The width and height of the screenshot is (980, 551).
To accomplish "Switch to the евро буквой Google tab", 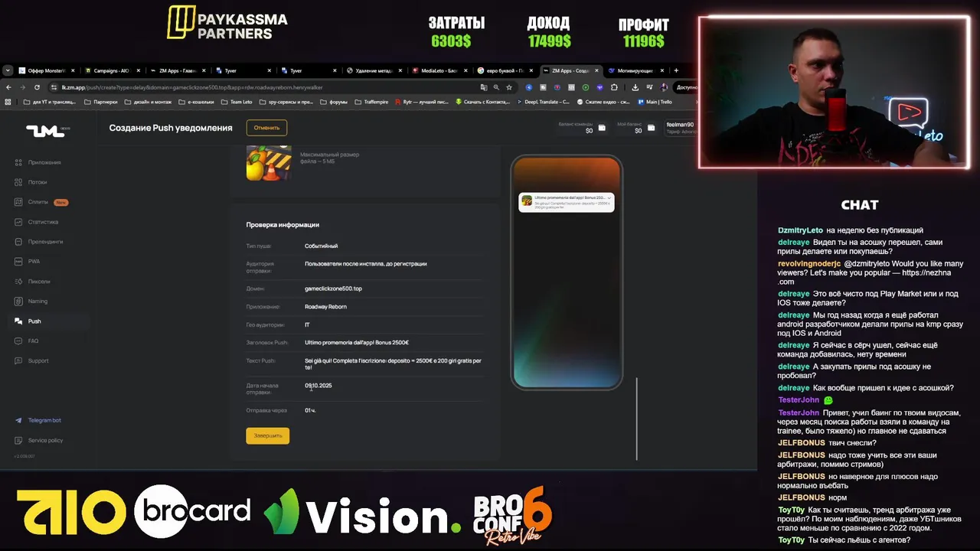I will pyautogui.click(x=505, y=70).
